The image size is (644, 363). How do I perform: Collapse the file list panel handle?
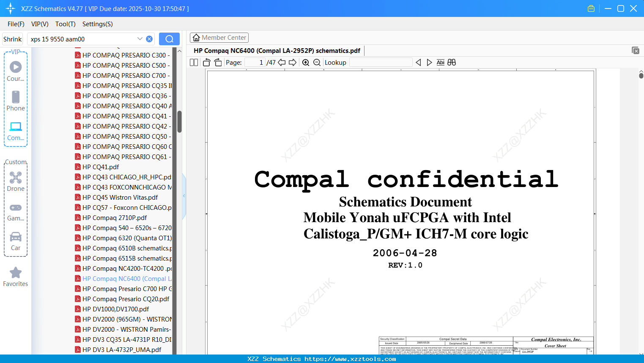tap(184, 196)
